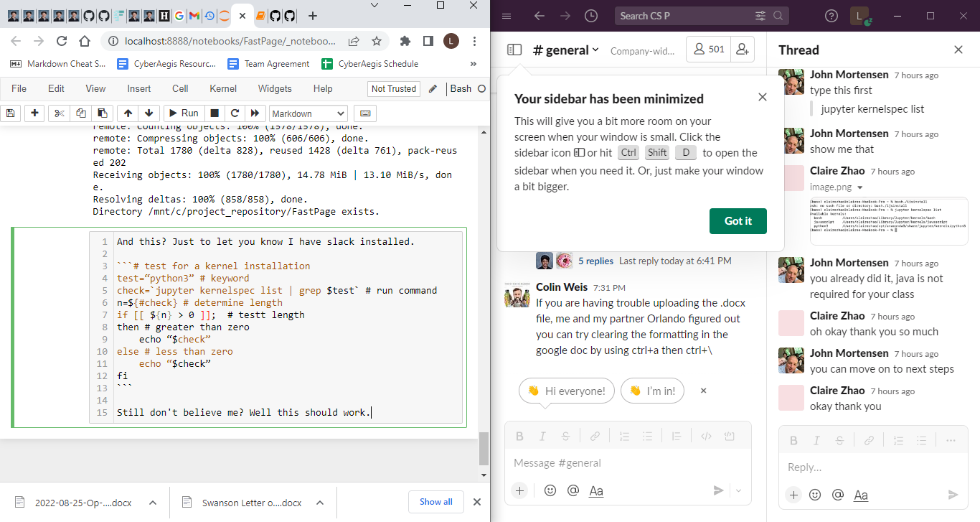
Task: Open options for Swanson Letter download
Action: click(x=320, y=503)
